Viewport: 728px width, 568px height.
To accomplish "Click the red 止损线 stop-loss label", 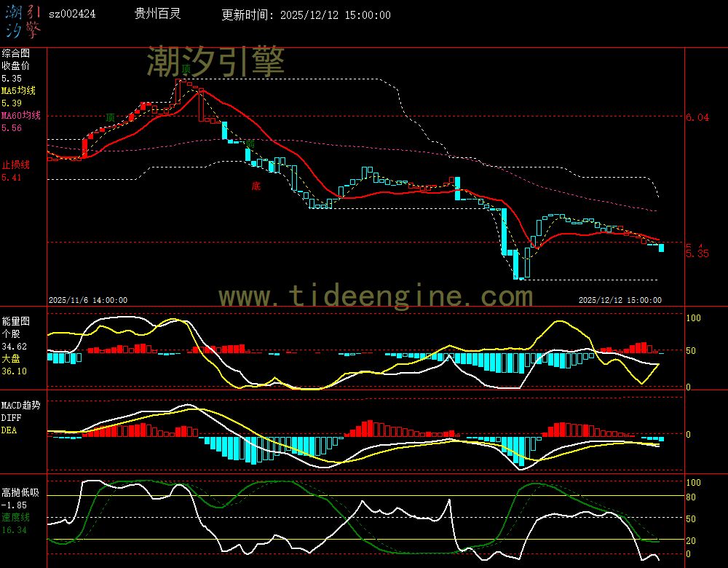I will coord(16,165).
